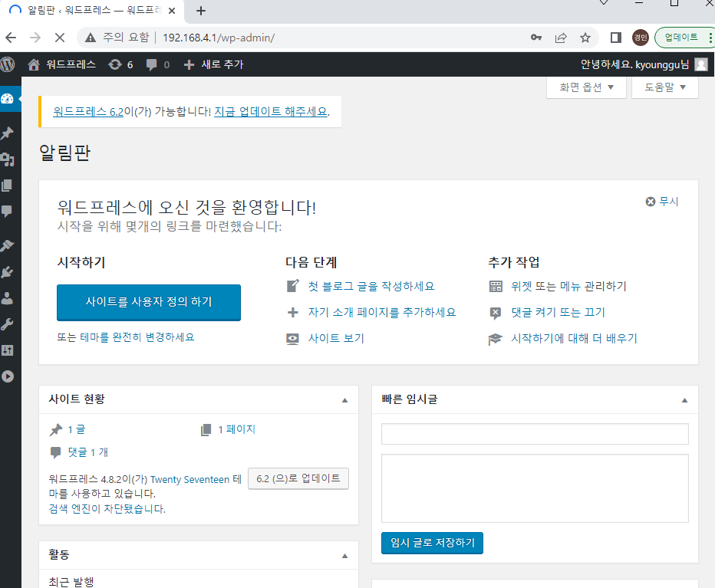Click 첫 블로그 글을 작성하세요 link
Image resolution: width=715 pixels, height=588 pixels.
371,286
